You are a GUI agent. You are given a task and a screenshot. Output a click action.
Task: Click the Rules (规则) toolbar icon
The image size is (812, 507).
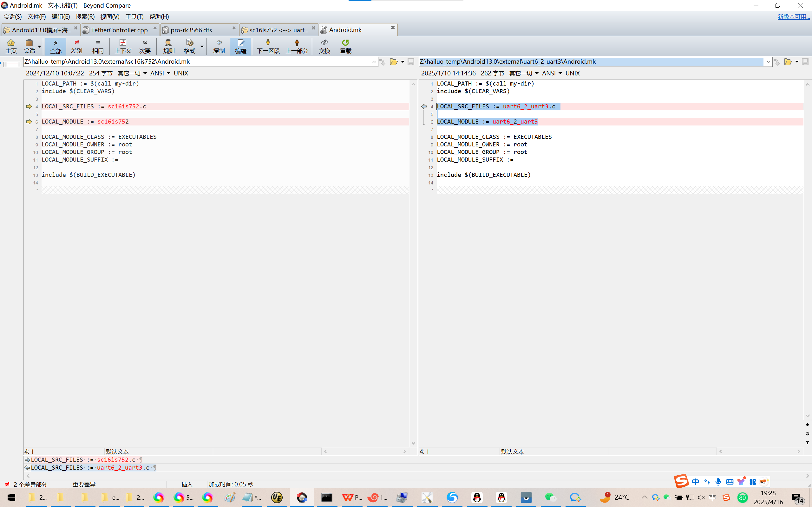click(x=168, y=46)
